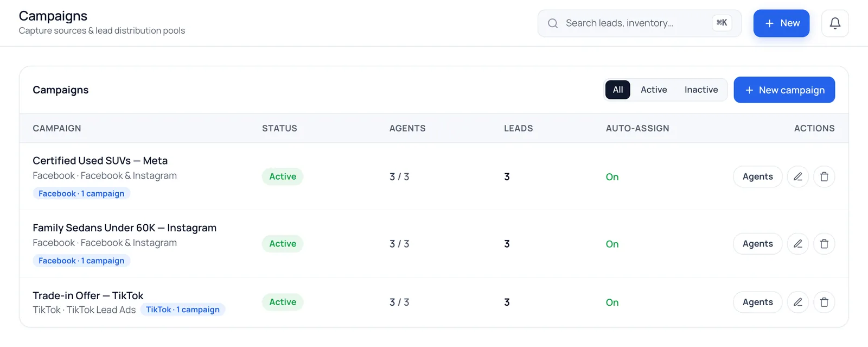This screenshot has width=868, height=347.
Task: Click Facebook tag under Certified Used SUVs
Action: (x=81, y=193)
